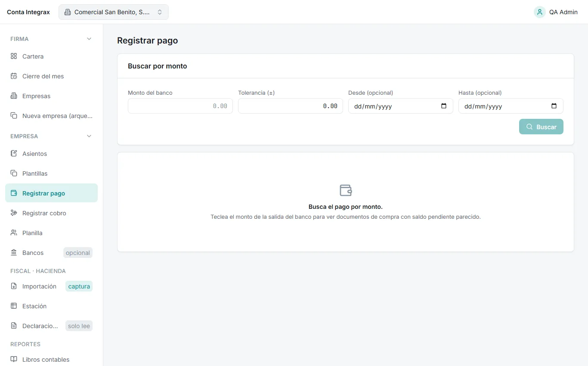The height and width of the screenshot is (366, 588).
Task: Click the Empresas building icon
Action: (x=14, y=96)
